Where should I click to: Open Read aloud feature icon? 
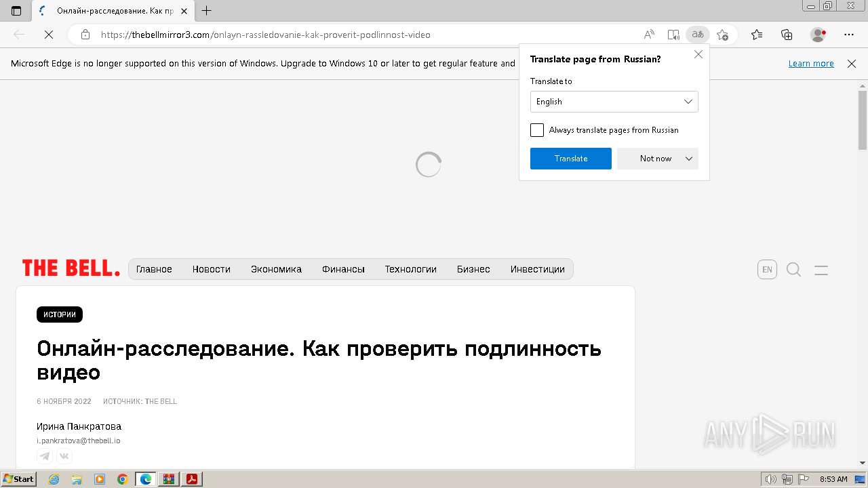coord(649,35)
